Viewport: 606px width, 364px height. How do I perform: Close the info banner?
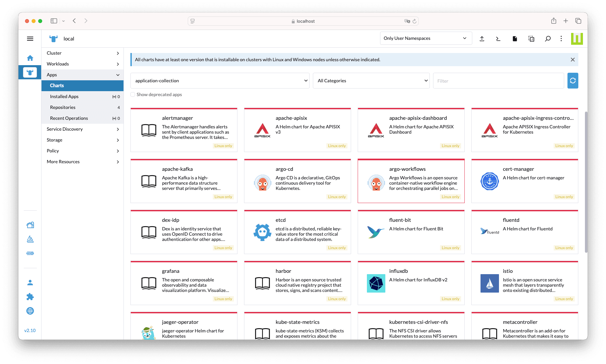pos(573,60)
